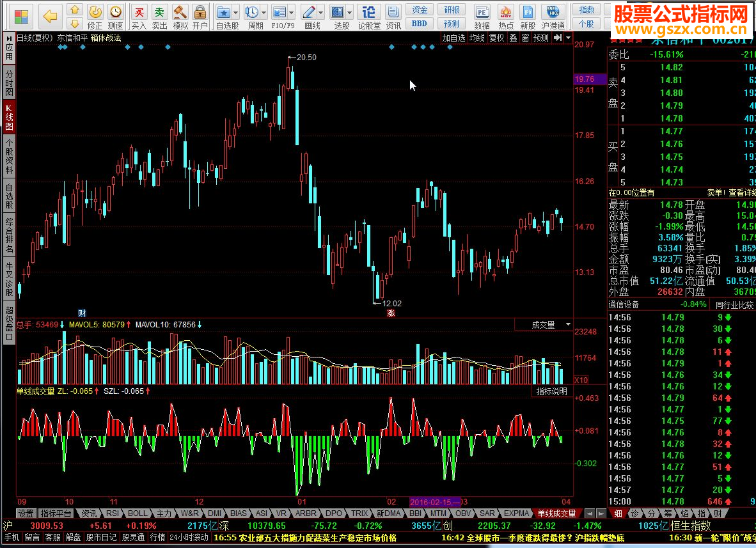Click the 同行业比较 link
This screenshot has width=756, height=548.
point(734,304)
